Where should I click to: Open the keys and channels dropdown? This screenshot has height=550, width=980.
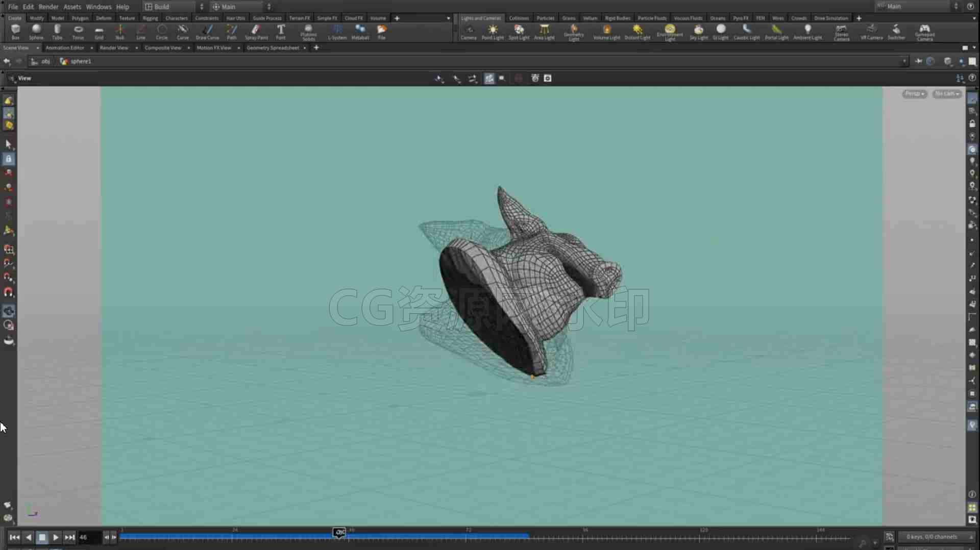[937, 537]
